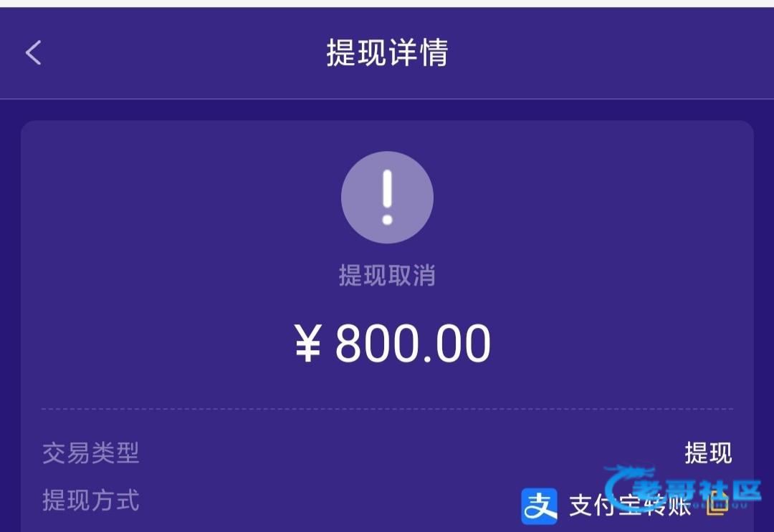This screenshot has width=774, height=532.
Task: Click the 提现 transaction type value
Action: pos(708,453)
